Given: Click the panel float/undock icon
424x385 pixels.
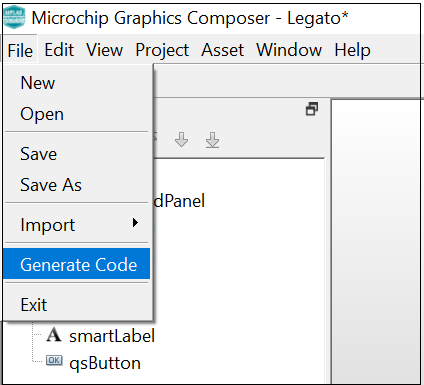Looking at the screenshot, I should [x=312, y=109].
